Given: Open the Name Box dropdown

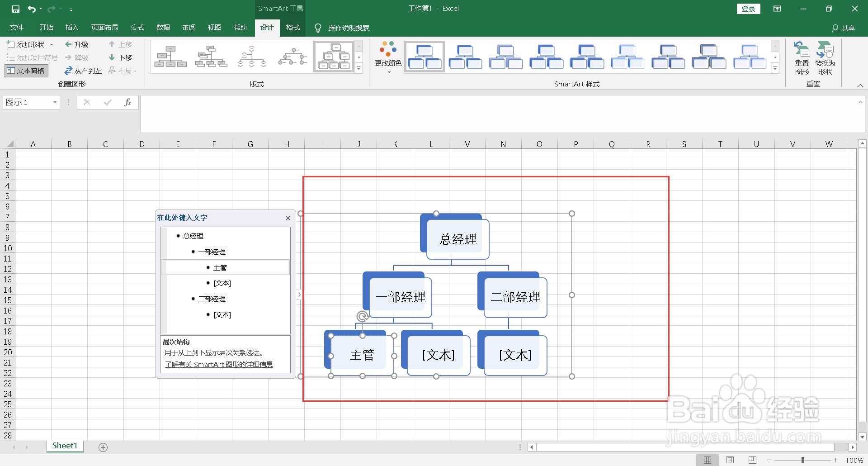Looking at the screenshot, I should point(55,102).
